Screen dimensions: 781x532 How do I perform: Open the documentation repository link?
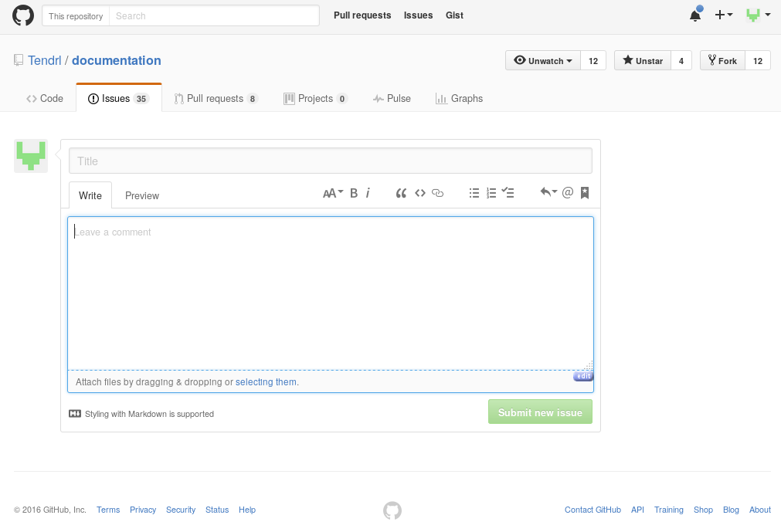click(117, 61)
